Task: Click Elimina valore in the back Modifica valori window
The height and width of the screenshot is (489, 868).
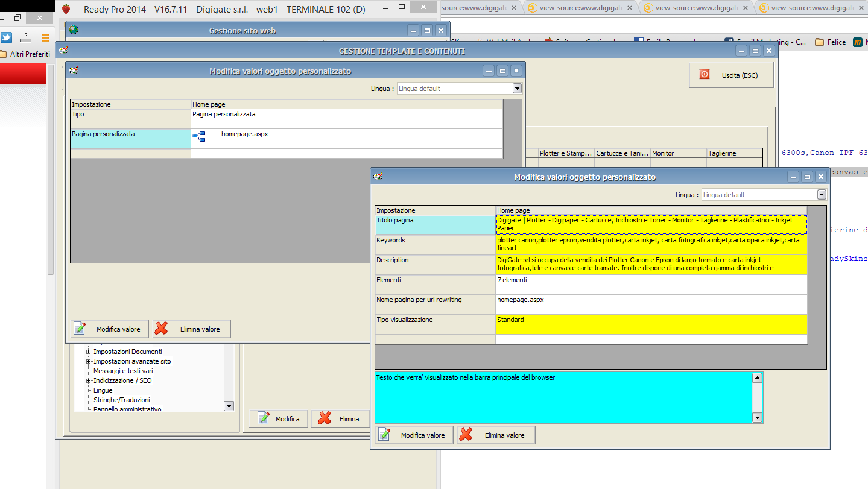Action: click(191, 329)
